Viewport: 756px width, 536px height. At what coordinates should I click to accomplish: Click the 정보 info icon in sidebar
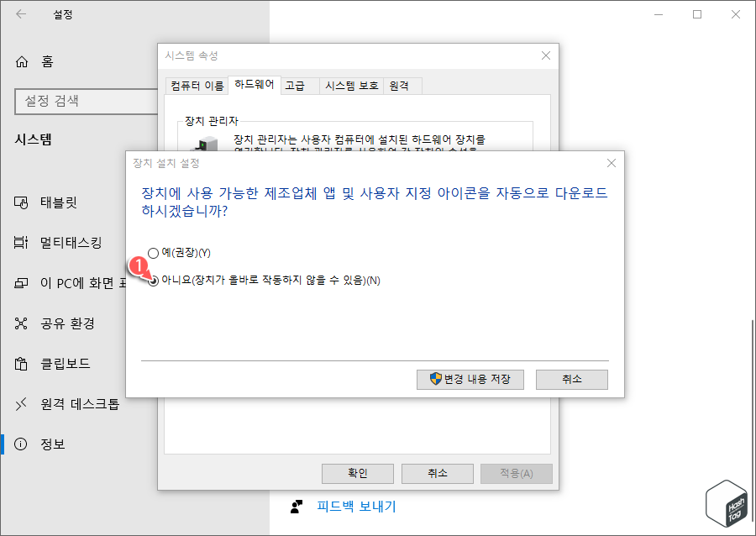point(20,444)
